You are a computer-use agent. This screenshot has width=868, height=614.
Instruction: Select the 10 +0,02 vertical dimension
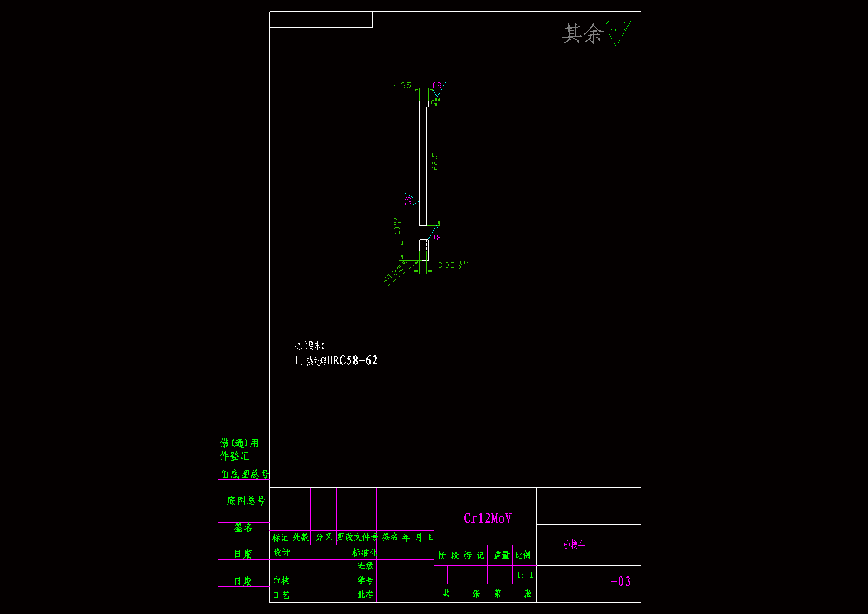(397, 224)
